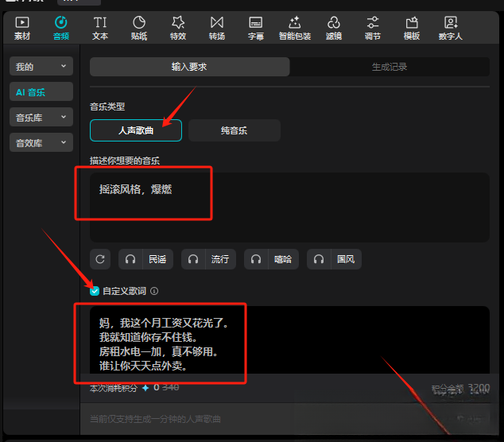Choose 人声歌曲 vocal song type
Image resolution: width=504 pixels, height=442 pixels.
(x=136, y=130)
